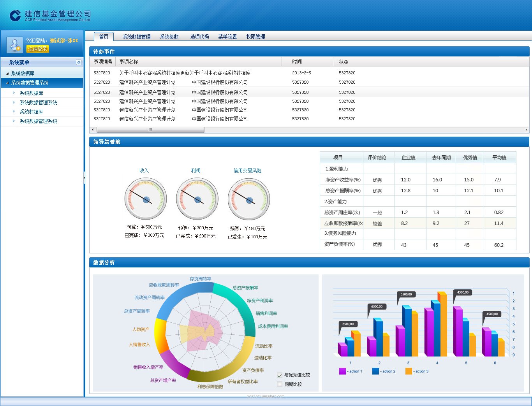Screen dimensions: 532x406
Task: Click the 销售利润率 radar chart label
Action: point(266,313)
